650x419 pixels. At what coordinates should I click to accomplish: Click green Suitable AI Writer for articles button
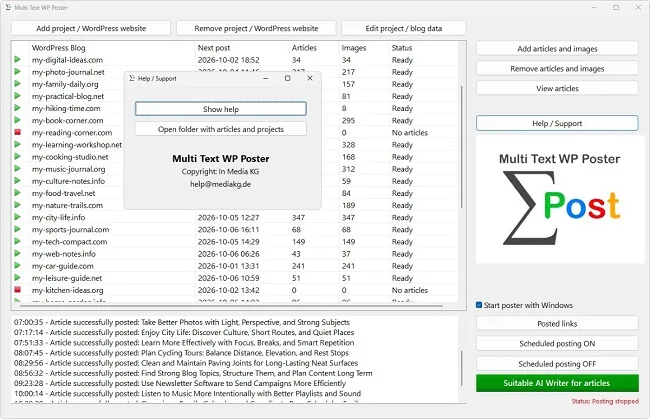pos(557,383)
